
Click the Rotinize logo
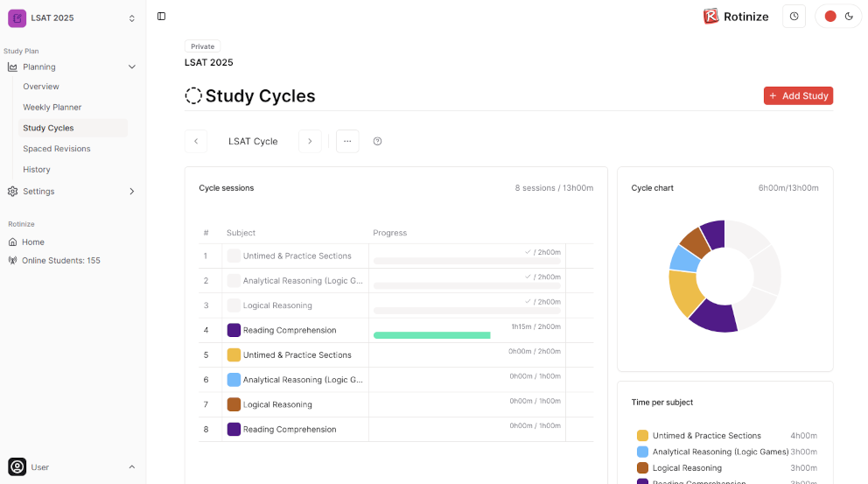pos(735,17)
